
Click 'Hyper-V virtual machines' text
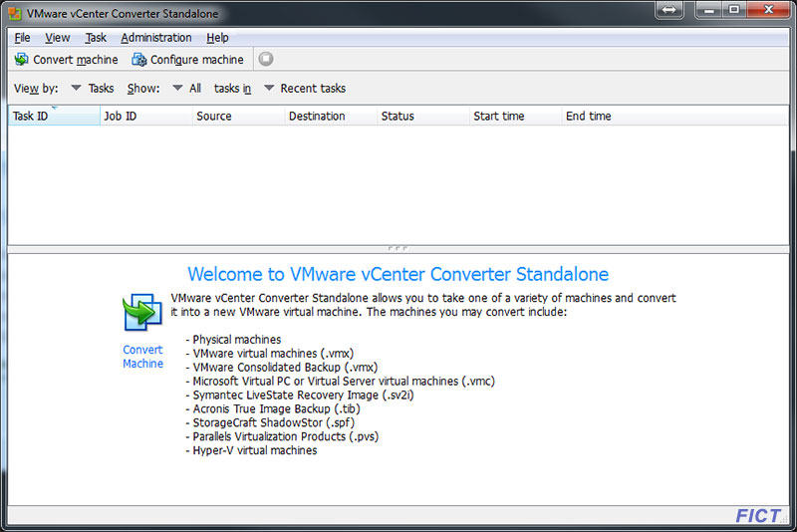coord(255,450)
